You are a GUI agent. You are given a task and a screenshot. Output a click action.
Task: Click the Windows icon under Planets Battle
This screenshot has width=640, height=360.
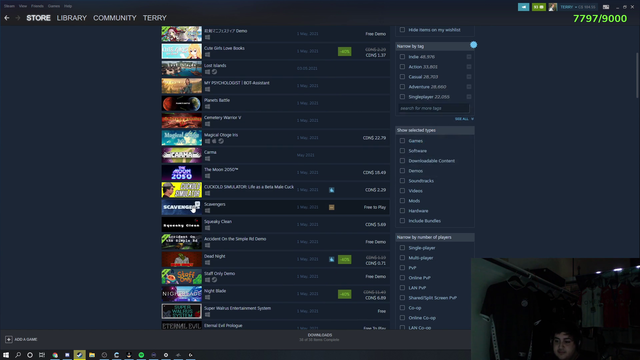207,107
